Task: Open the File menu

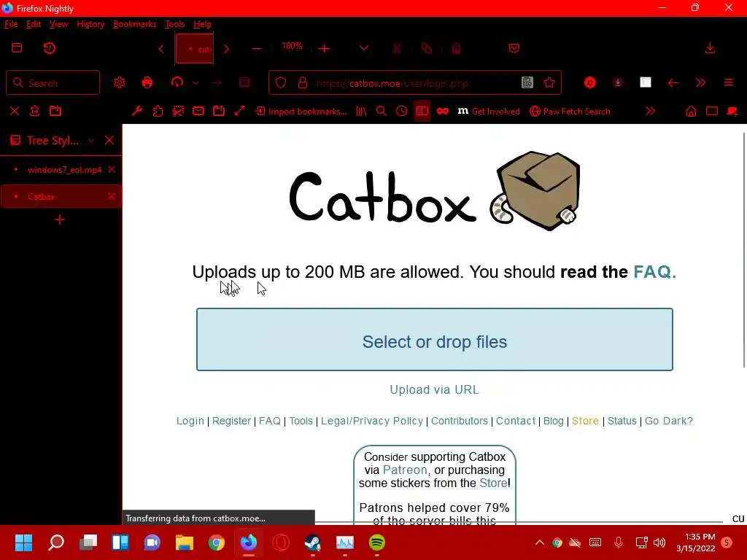Action: [x=11, y=24]
